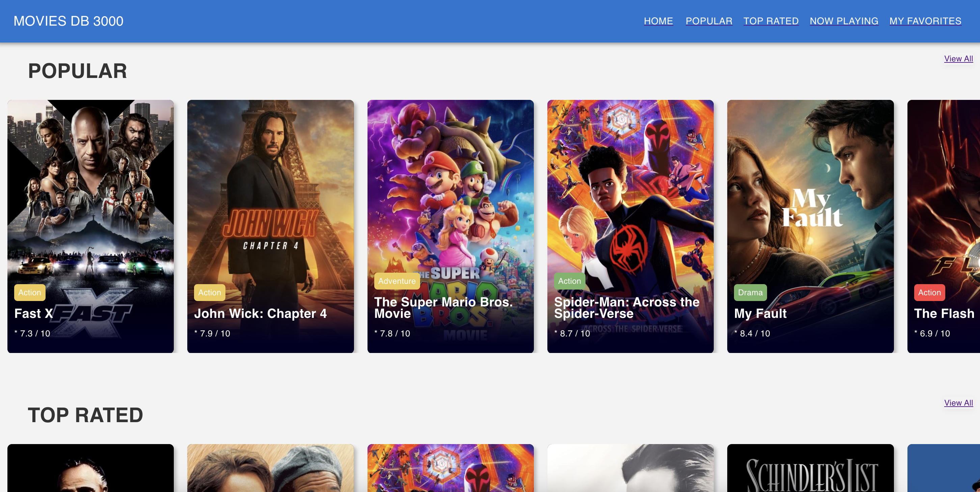980x492 pixels.
Task: Click the TOP RATED section heading
Action: point(86,415)
